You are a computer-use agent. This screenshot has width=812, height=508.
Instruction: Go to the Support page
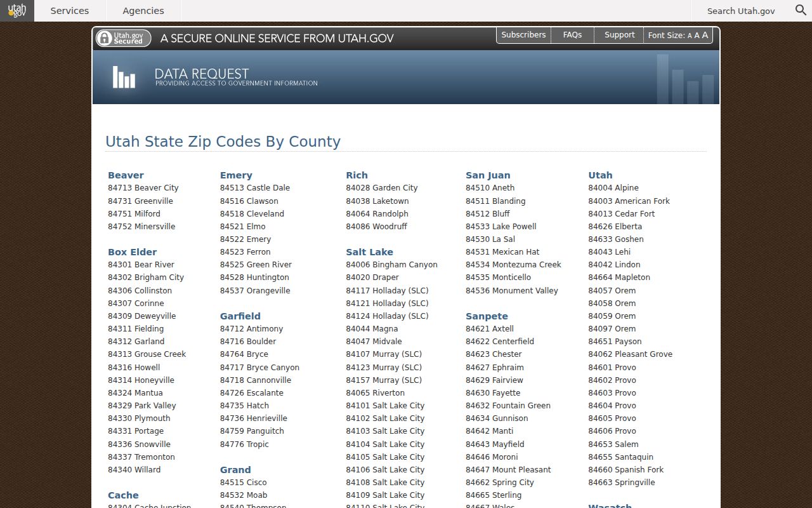tap(619, 35)
